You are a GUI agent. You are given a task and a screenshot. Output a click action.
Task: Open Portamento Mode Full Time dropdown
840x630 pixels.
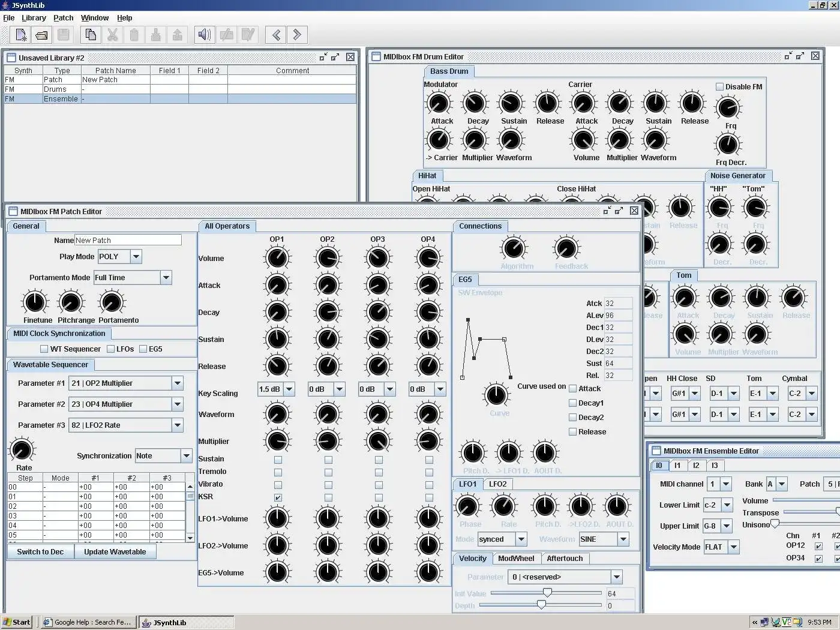[x=166, y=278]
